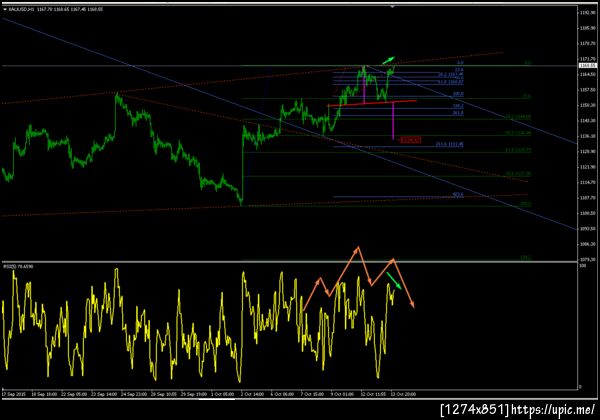This screenshot has height=420, width=600.
Task: Click the RSI indicator label in subwindow
Action: coord(18,266)
